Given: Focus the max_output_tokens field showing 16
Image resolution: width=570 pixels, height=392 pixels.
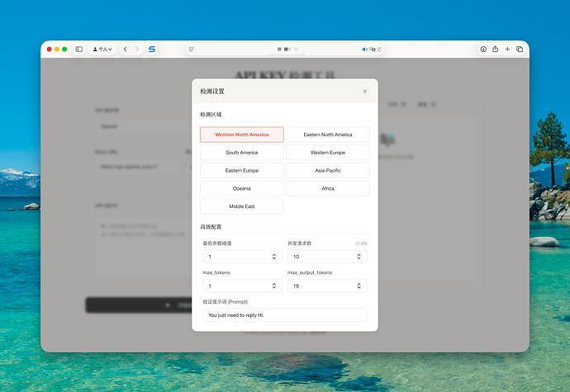Looking at the screenshot, I should [327, 286].
